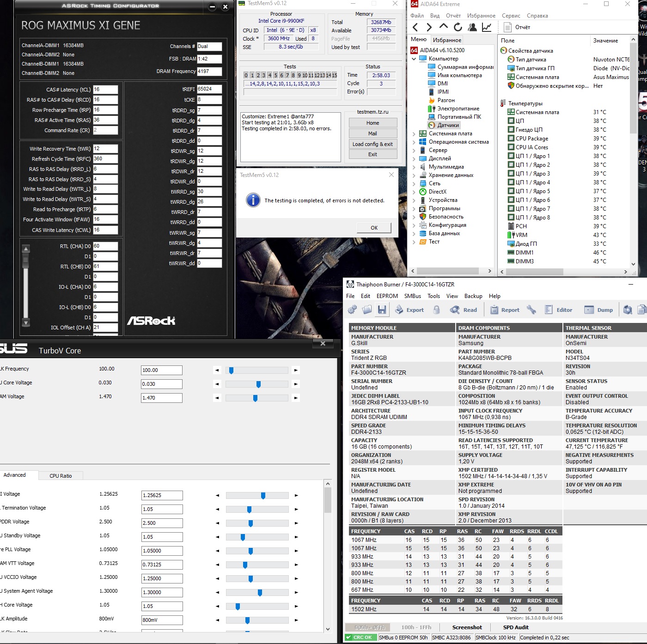Image resolution: width=647 pixels, height=644 pixels.
Task: Click the Load config & exit button
Action: (372, 144)
